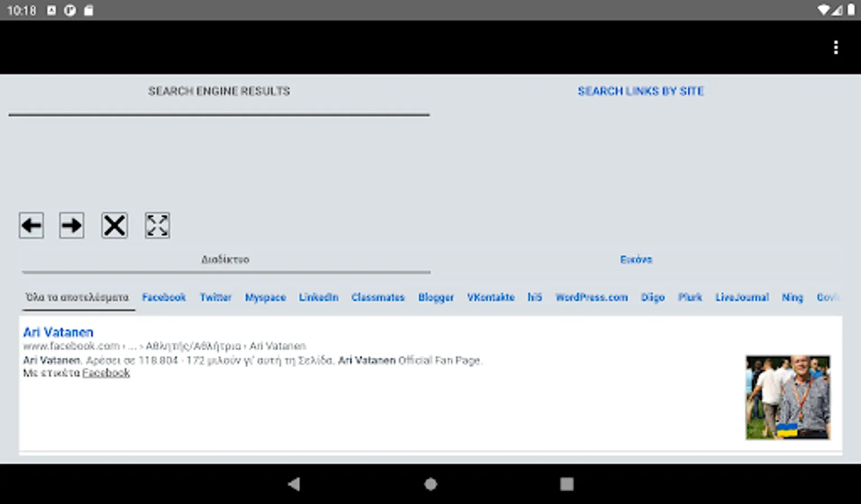The width and height of the screenshot is (861, 504).
Task: Click the underlined Facebook tag link
Action: (106, 373)
